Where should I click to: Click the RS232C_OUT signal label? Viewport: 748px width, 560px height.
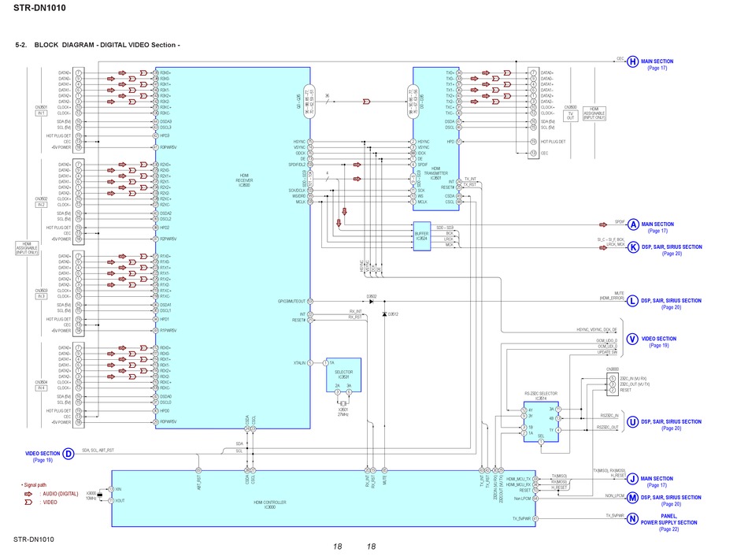[608, 428]
